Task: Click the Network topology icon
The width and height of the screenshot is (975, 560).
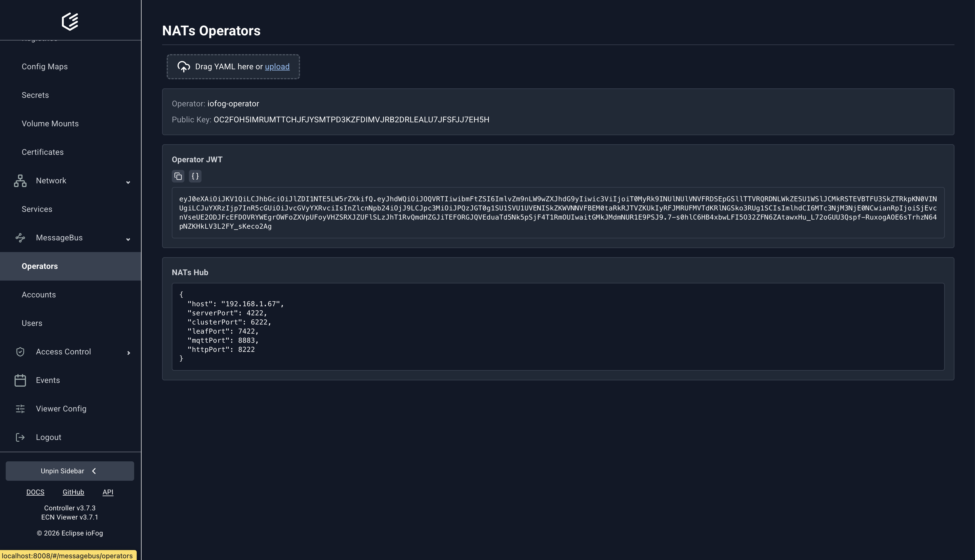Action: (20, 181)
